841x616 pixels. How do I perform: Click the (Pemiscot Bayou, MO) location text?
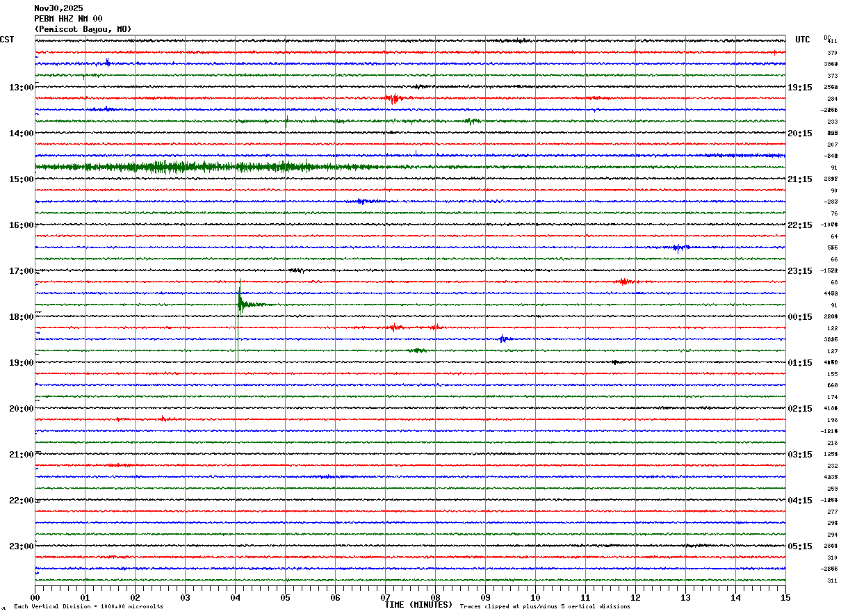click(x=83, y=29)
